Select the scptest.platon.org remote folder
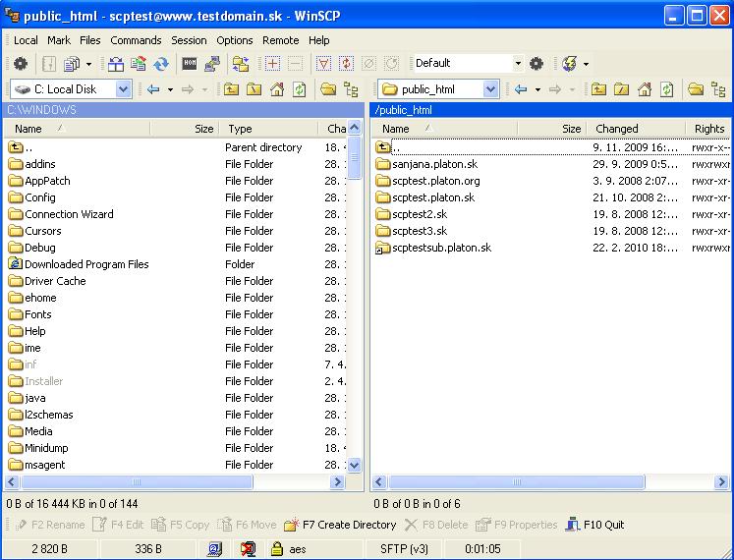Viewport: 734px width, 560px height. (427, 181)
